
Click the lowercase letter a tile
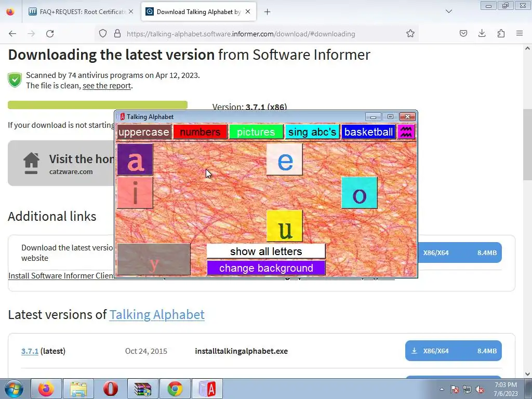135,159
